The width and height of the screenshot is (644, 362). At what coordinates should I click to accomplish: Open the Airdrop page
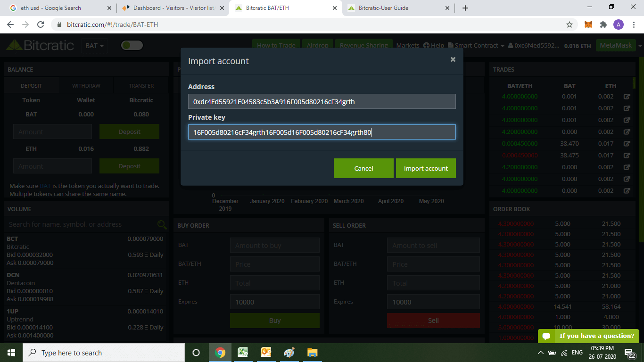tap(317, 45)
